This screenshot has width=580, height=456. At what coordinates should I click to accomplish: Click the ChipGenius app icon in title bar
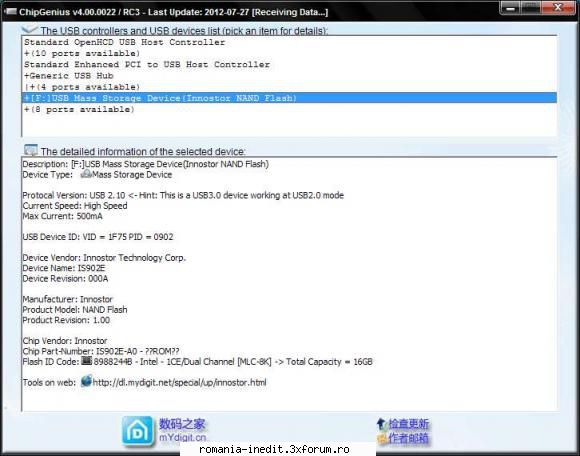click(x=10, y=11)
